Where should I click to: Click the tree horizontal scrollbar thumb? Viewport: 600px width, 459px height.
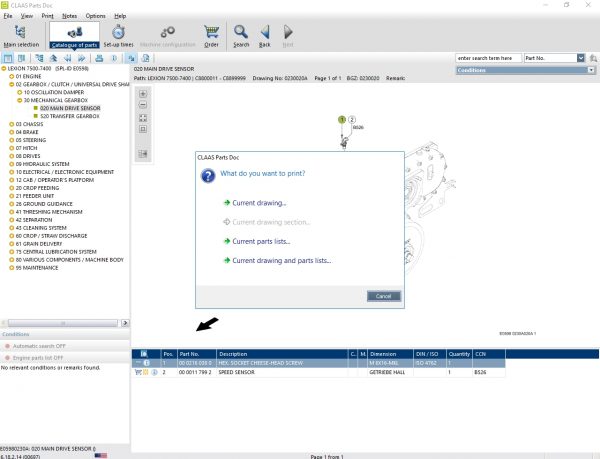click(63, 323)
